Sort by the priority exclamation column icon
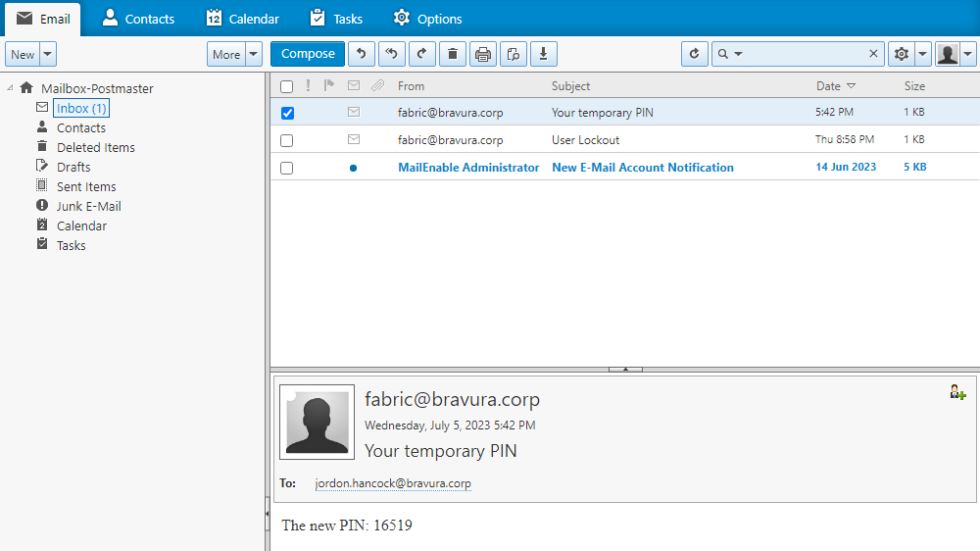 pos(308,85)
